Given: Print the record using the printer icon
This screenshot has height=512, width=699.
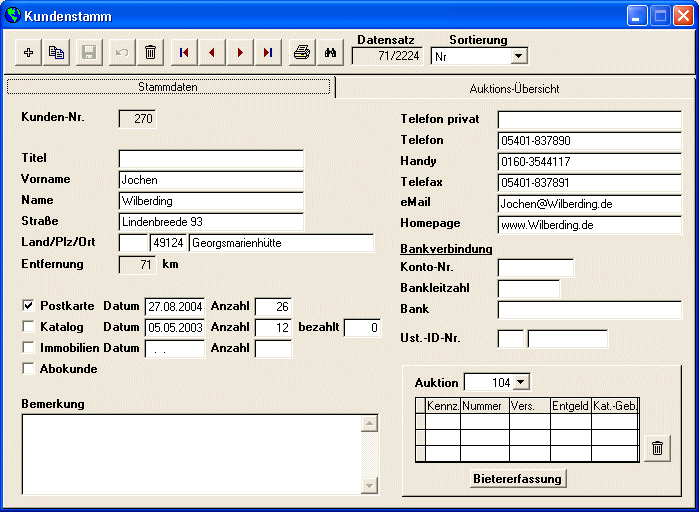Looking at the screenshot, I should pos(302,53).
